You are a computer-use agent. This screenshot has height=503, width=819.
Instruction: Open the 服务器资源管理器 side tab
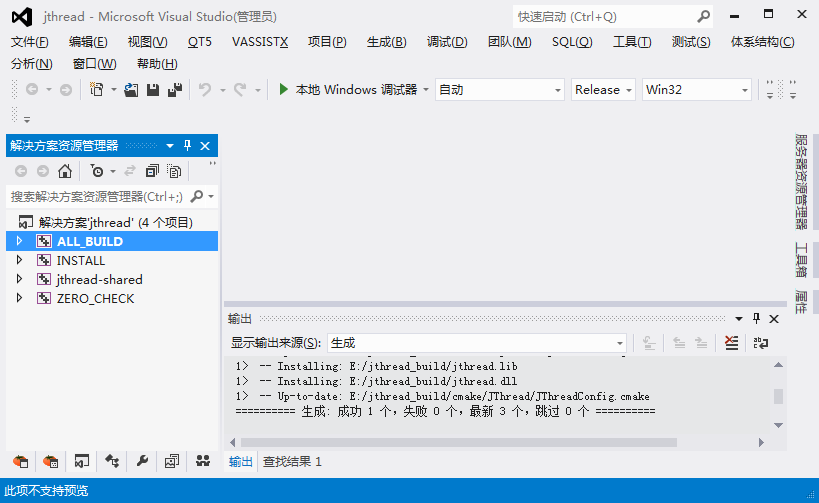click(801, 181)
